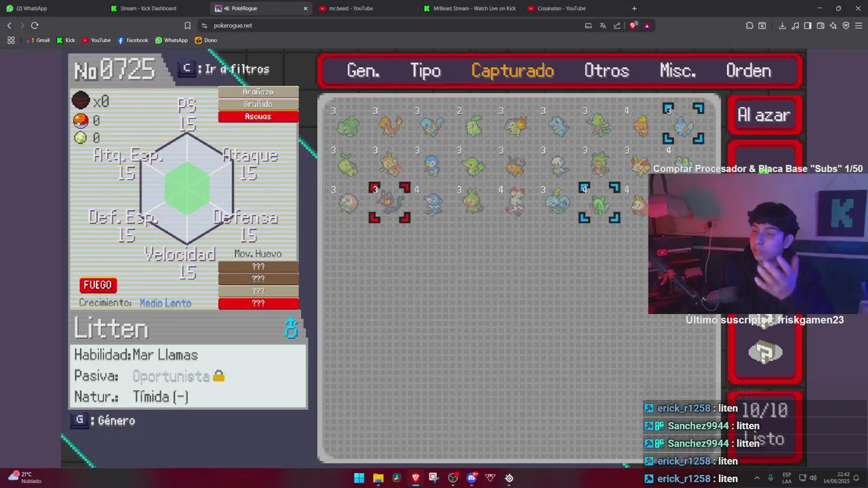
Task: Open the Dono bookmark
Action: (x=206, y=40)
